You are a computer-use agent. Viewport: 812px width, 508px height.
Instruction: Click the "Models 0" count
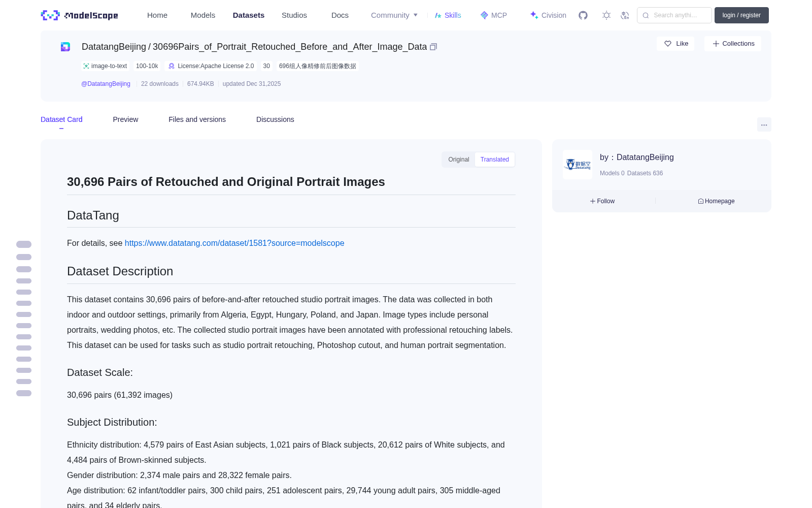612,173
